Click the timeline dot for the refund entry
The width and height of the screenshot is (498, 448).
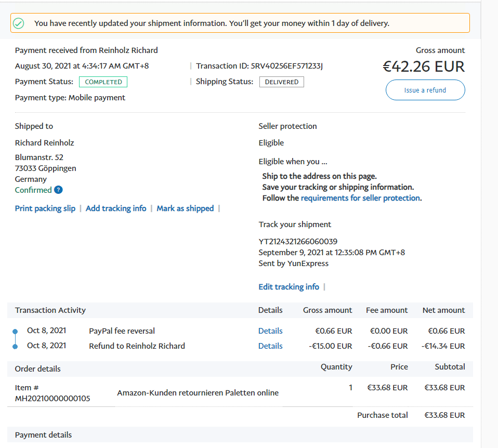tap(15, 346)
